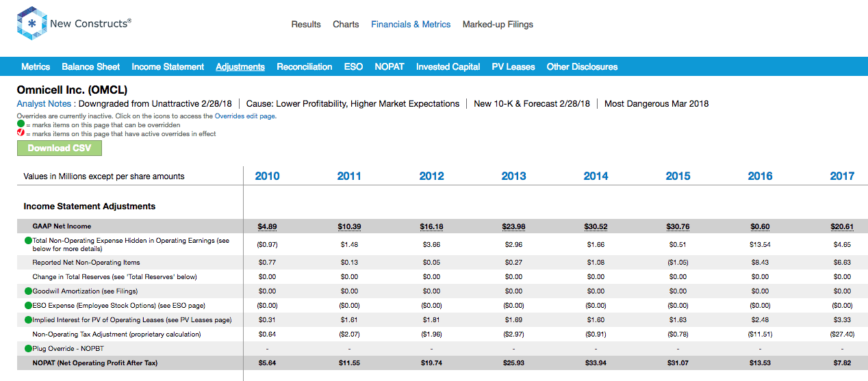Click NOPAT value $33.94
The image size is (868, 381).
[596, 363]
